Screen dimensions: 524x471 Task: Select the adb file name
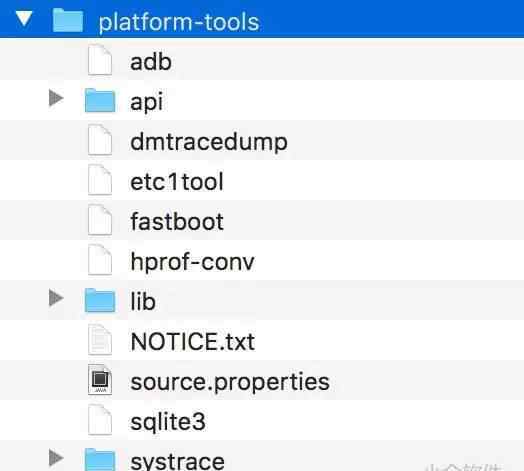[x=151, y=62]
